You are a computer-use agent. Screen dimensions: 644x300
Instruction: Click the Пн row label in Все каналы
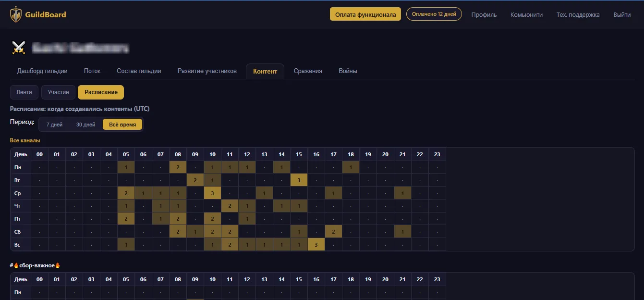(21, 167)
